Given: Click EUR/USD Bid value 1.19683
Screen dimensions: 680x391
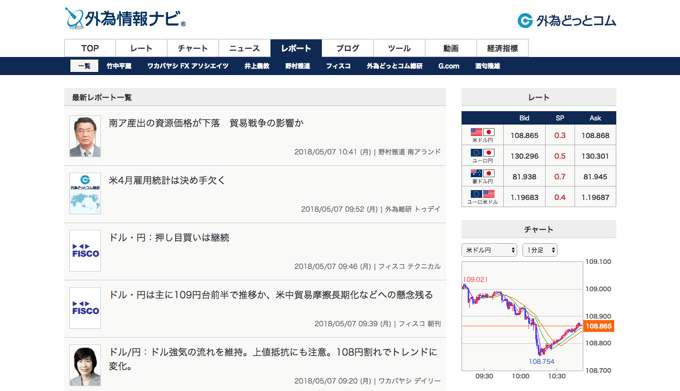Looking at the screenshot, I should coord(524,197).
